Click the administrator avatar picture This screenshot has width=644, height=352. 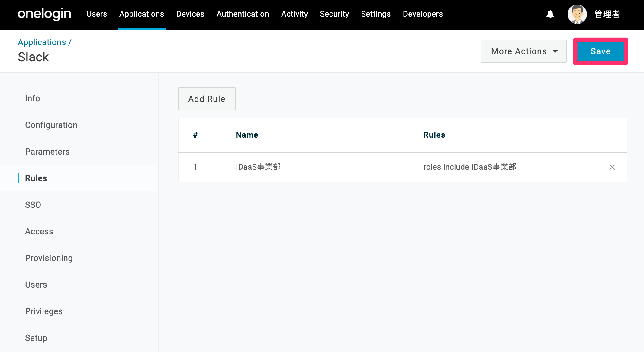577,14
